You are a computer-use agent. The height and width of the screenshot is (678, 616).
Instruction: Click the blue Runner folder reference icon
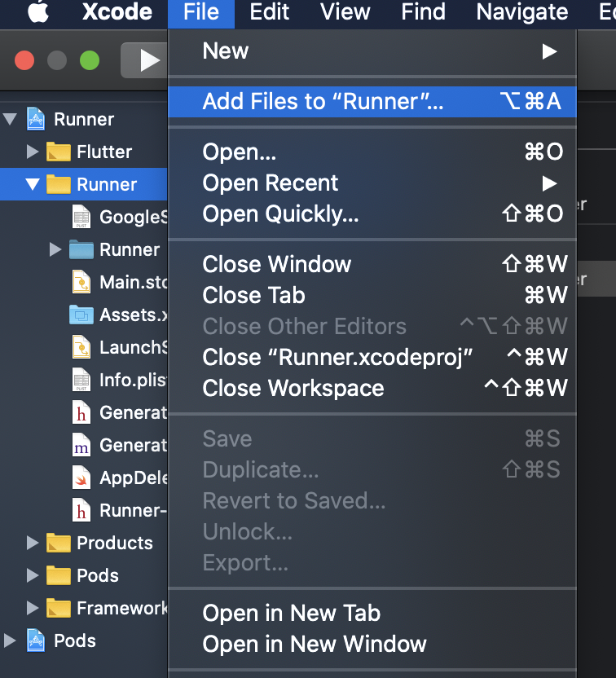pos(81,249)
